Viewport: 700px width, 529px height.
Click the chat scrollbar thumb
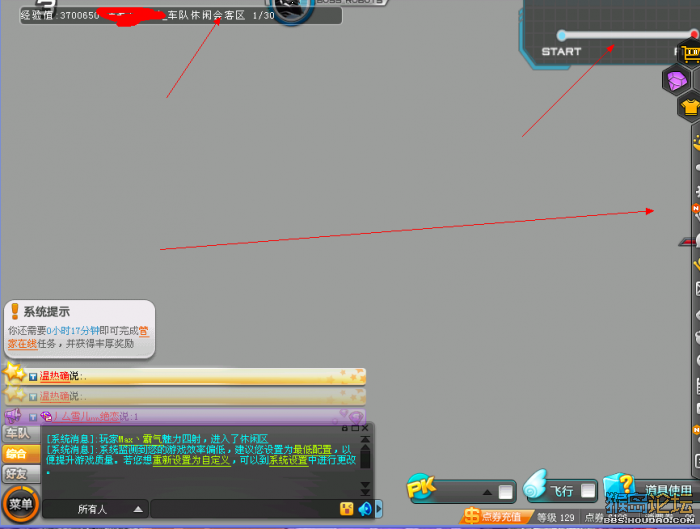tap(365, 459)
